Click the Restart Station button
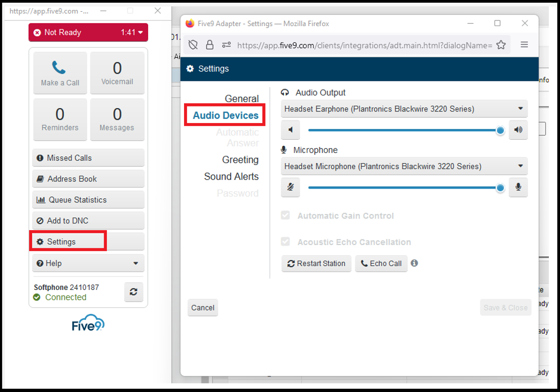Viewport: 560px width, 392px height. point(317,263)
